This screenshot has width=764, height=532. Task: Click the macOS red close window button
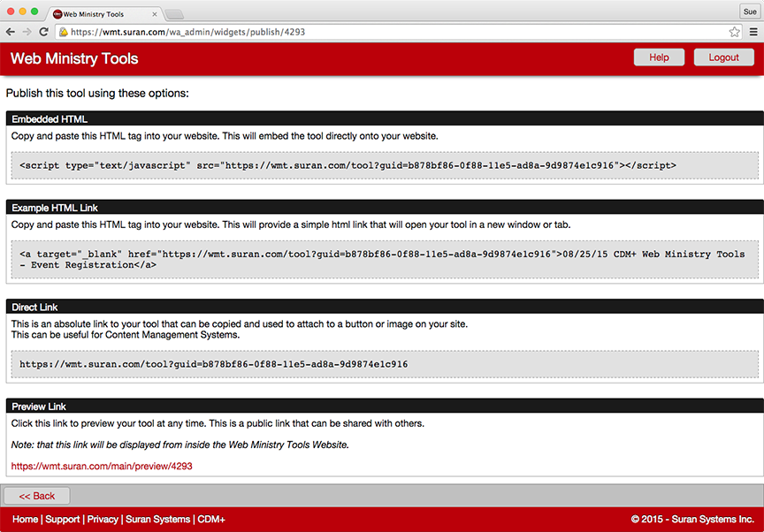(x=11, y=11)
